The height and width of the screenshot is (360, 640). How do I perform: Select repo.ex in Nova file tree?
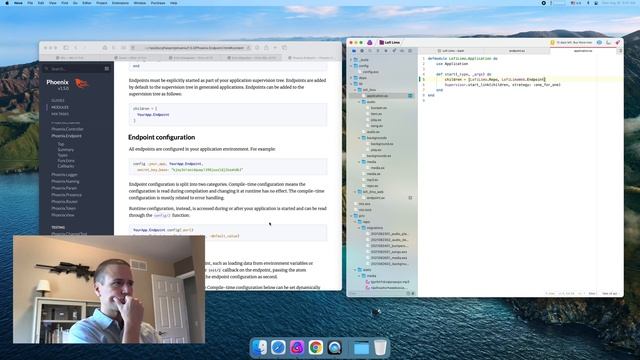pyautogui.click(x=372, y=186)
